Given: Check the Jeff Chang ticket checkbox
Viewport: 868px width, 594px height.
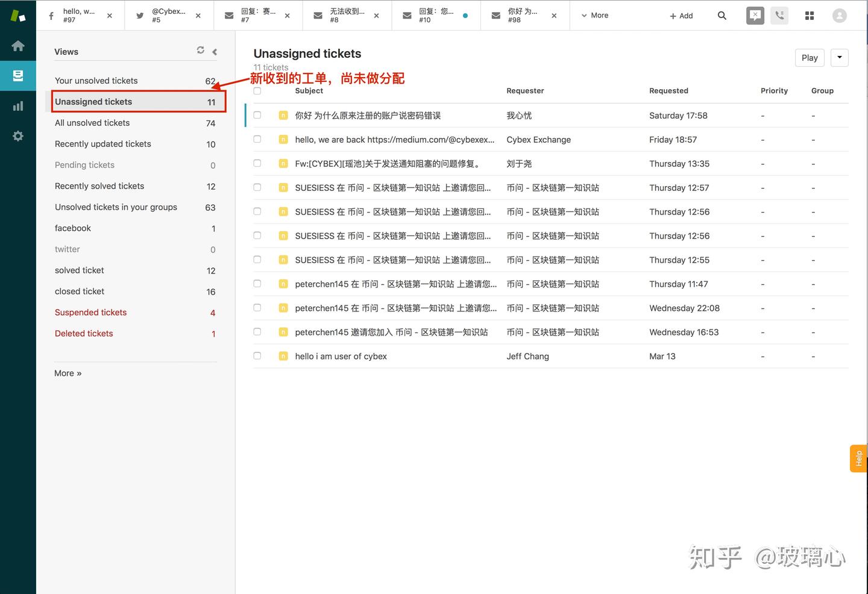Looking at the screenshot, I should [x=257, y=355].
